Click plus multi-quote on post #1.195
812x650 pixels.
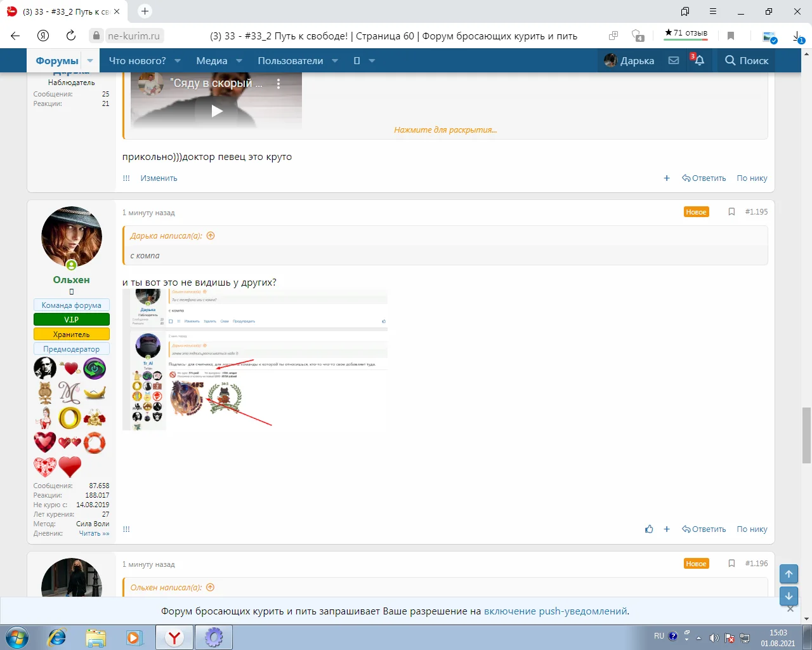(x=667, y=529)
